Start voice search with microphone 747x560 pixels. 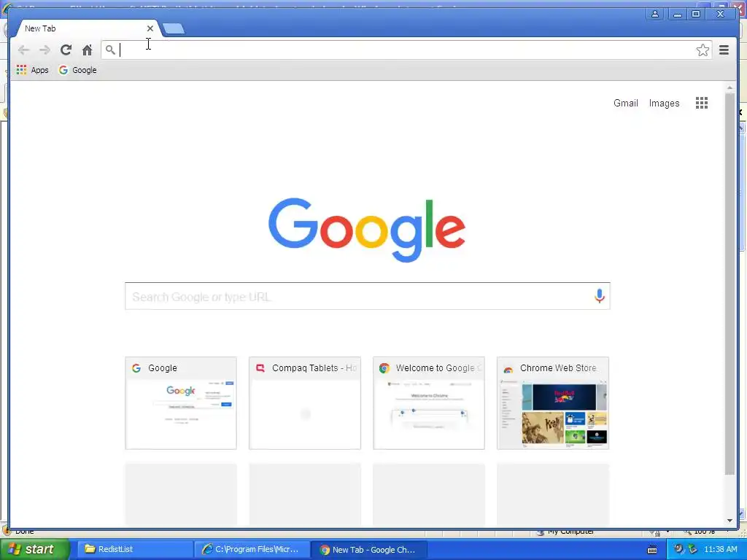click(x=600, y=296)
